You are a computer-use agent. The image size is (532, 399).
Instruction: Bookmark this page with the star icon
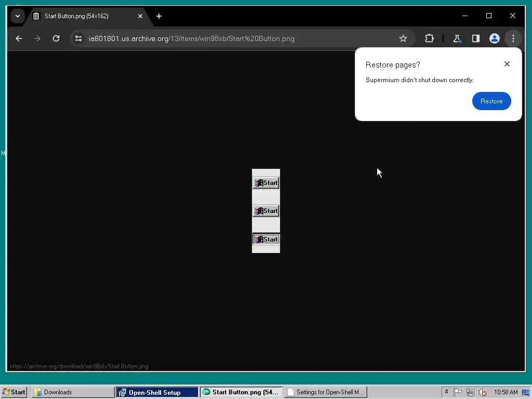[x=403, y=38]
